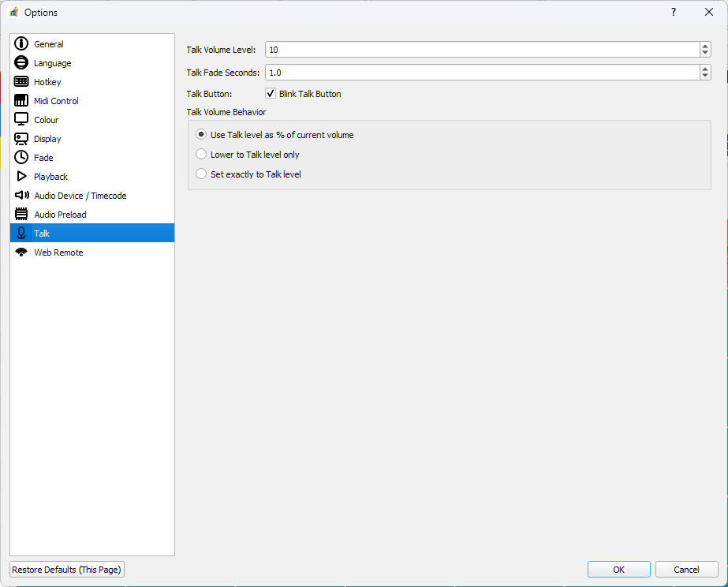Click the Midi Control piano icon

click(21, 101)
